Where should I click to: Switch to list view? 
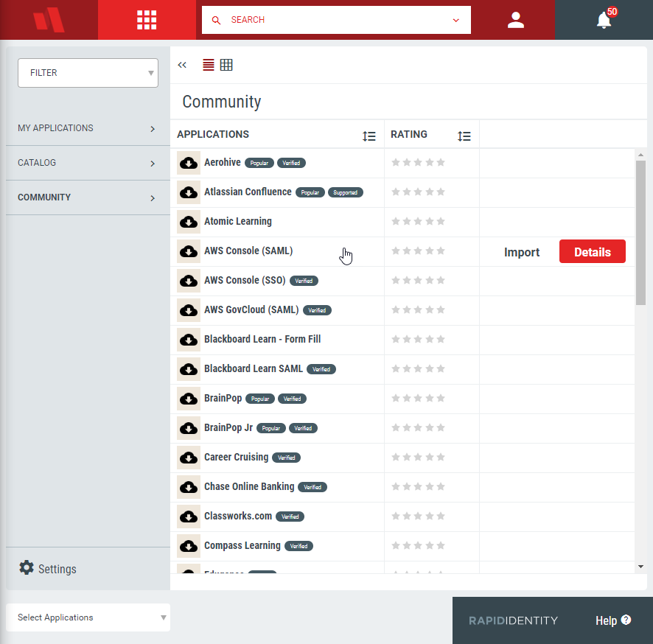[209, 65]
